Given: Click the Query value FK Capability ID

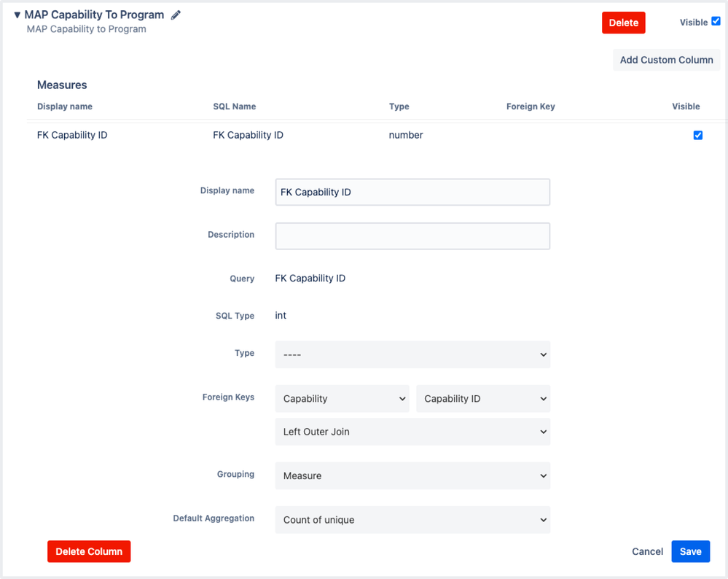Looking at the screenshot, I should click(x=310, y=279).
